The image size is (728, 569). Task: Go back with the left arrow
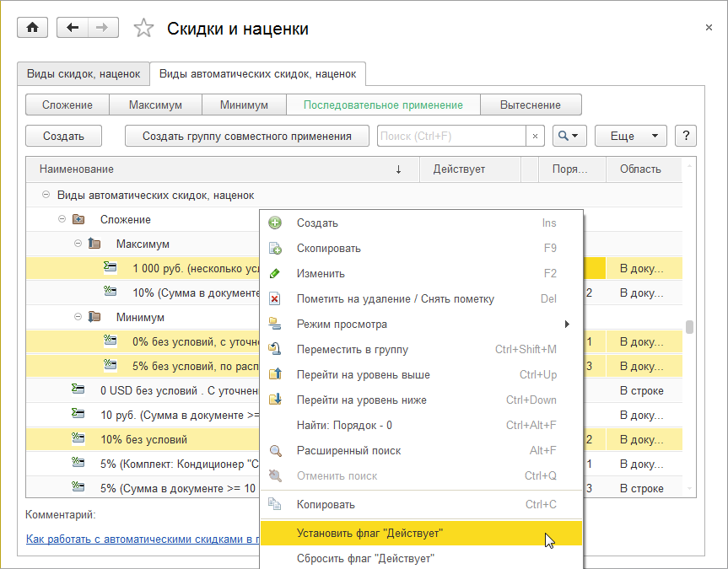[73, 28]
